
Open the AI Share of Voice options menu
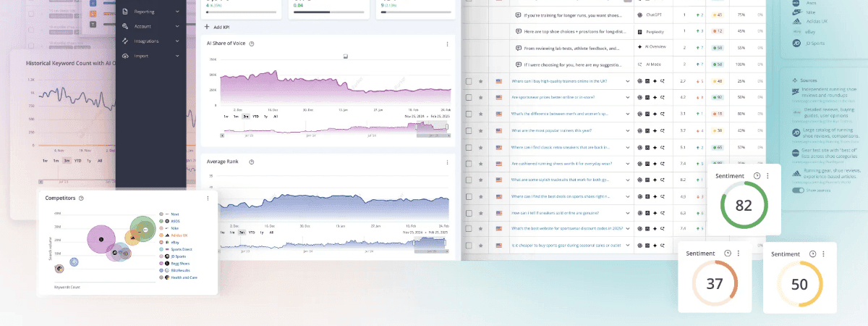447,44
